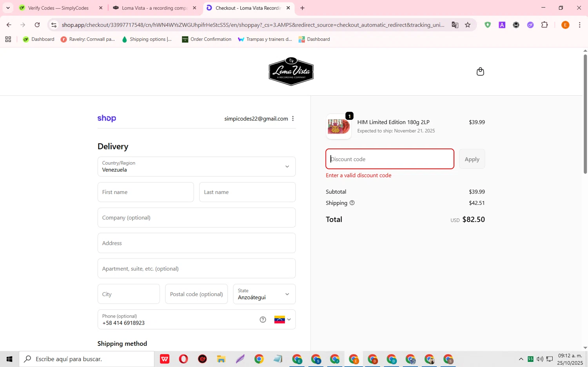Image resolution: width=588 pixels, height=367 pixels.
Task: Click the Total amount $82.50
Action: 474,219
